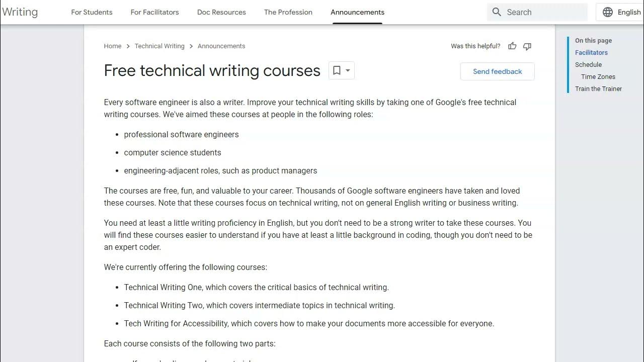This screenshot has height=362, width=644.
Task: Switch to the For Facilitators tab
Action: 154,12
